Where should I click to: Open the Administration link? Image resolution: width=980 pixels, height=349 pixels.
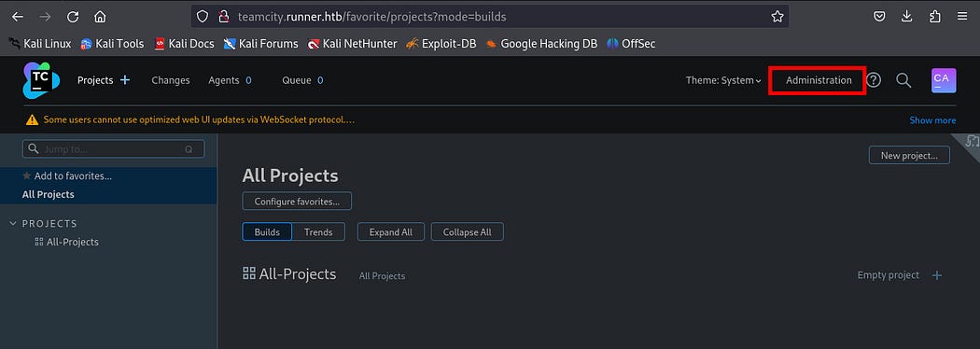pyautogui.click(x=819, y=80)
